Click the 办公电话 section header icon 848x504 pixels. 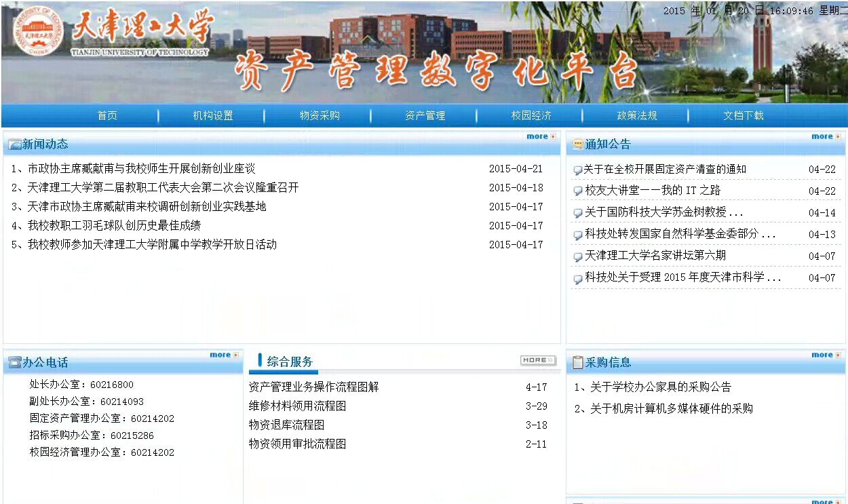tap(14, 363)
